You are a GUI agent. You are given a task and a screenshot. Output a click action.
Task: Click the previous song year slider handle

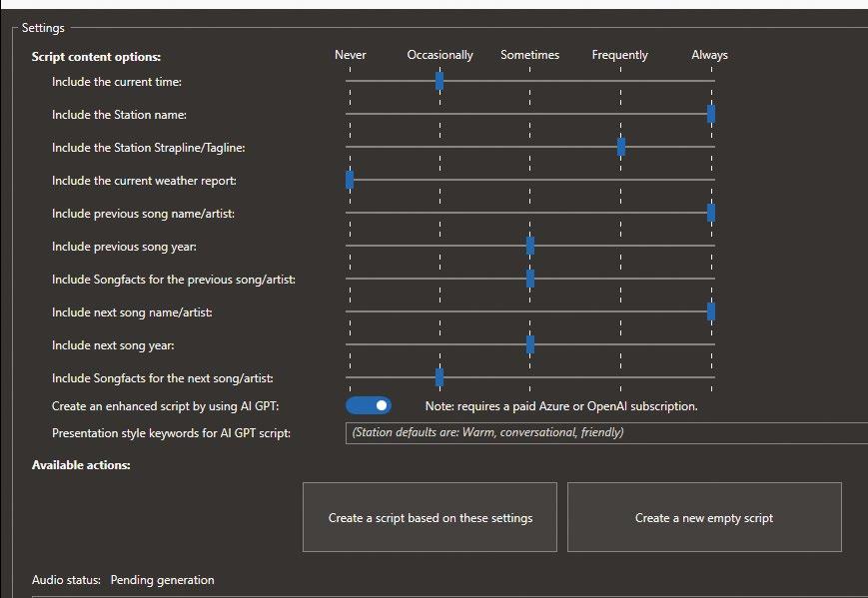(530, 246)
